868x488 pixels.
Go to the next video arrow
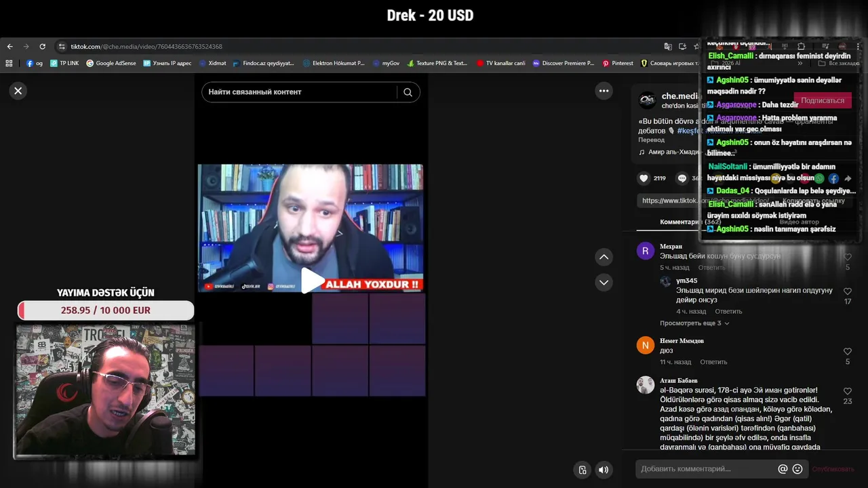pos(604,282)
